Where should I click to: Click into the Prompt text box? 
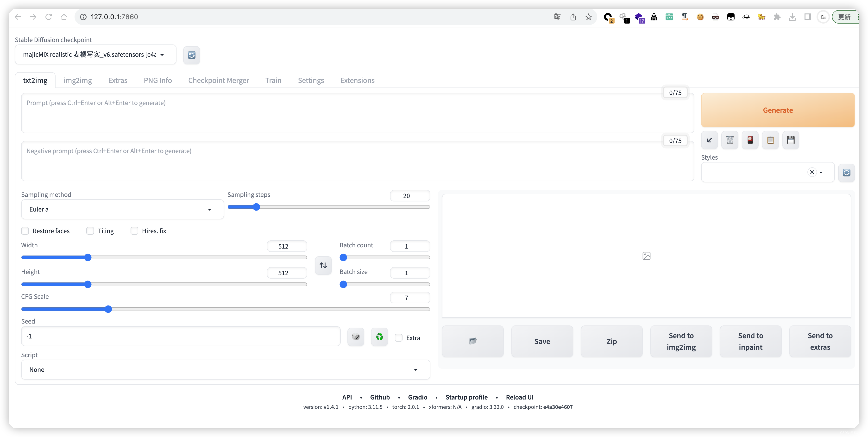click(358, 113)
